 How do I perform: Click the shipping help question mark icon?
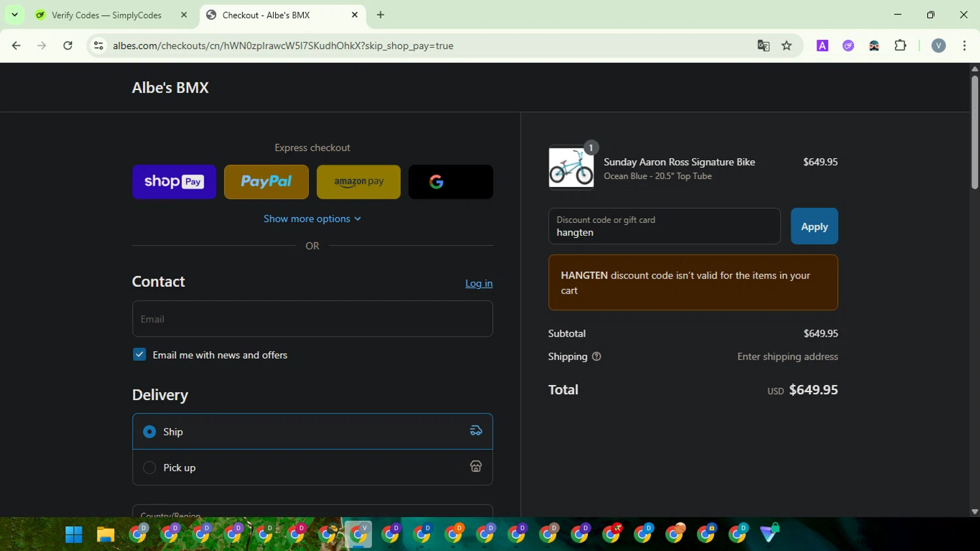click(596, 356)
